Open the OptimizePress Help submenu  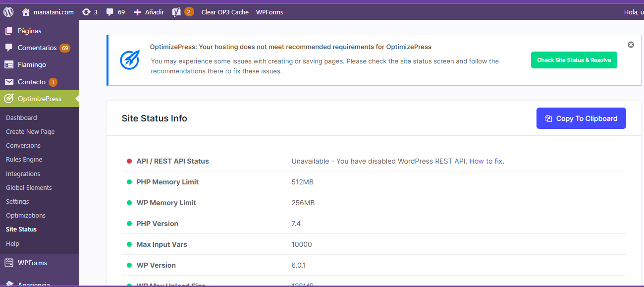tap(12, 243)
